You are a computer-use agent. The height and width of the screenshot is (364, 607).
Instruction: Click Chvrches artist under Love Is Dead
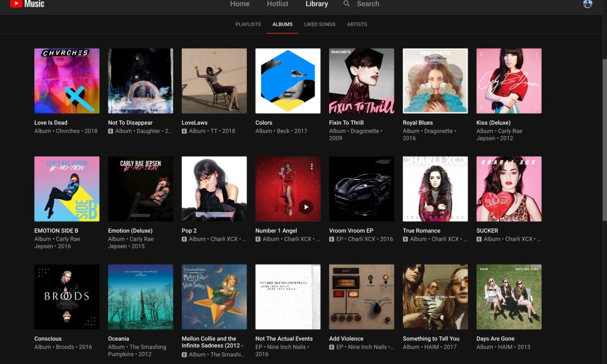tap(68, 131)
